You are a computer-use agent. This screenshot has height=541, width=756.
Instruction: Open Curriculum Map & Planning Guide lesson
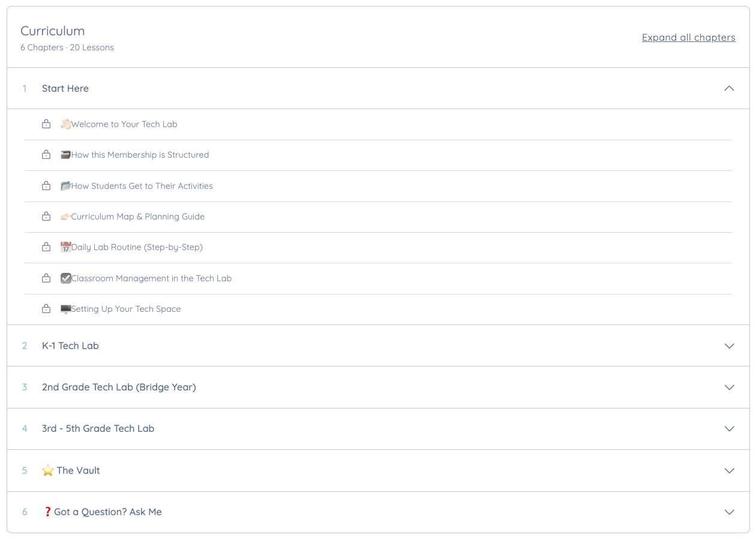[378, 217]
